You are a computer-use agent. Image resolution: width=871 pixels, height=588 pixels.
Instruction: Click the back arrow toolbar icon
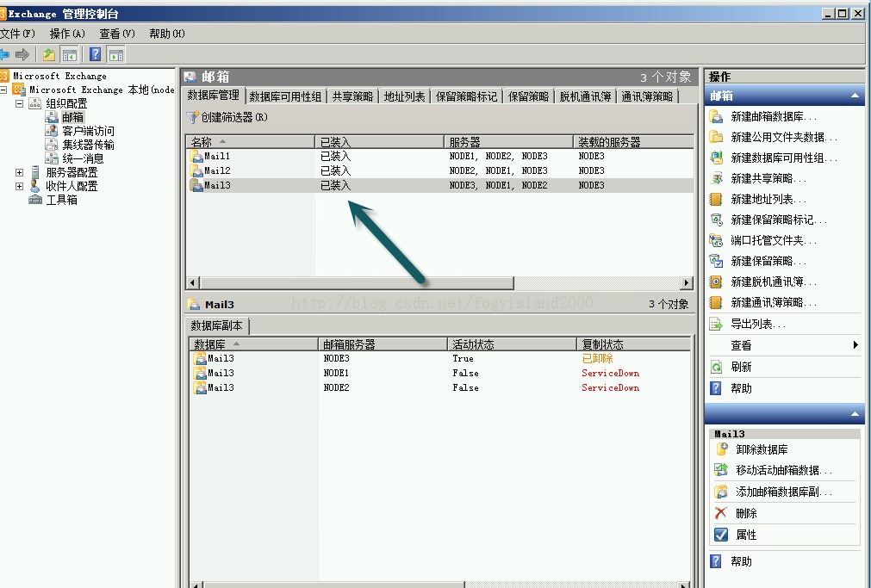tap(4, 54)
